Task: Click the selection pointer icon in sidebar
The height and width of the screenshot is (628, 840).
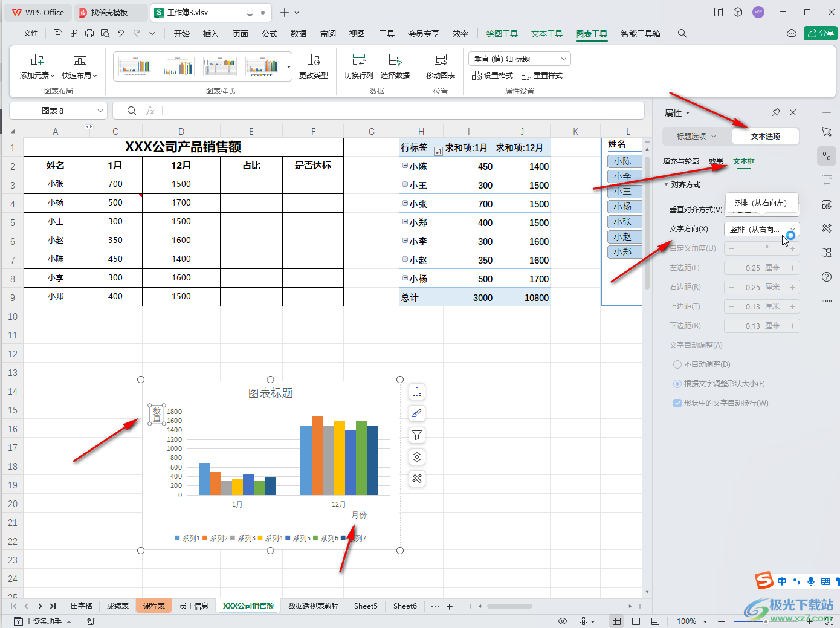Action: click(x=827, y=132)
